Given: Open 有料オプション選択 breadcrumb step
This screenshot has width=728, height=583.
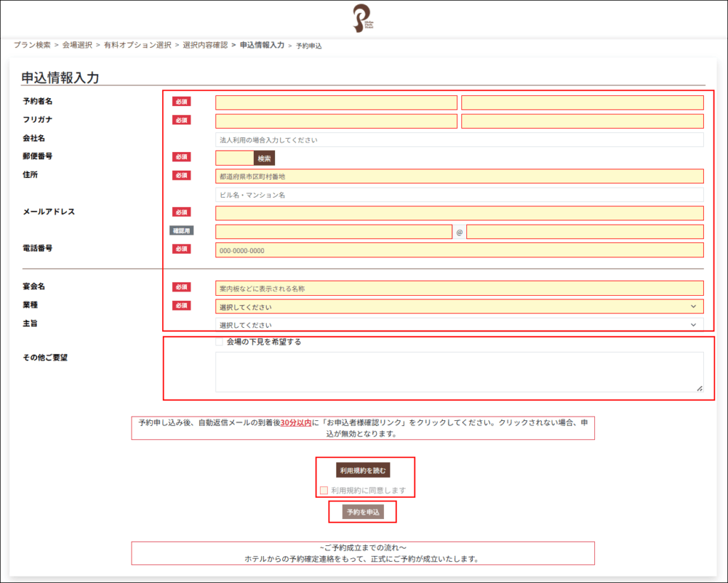Looking at the screenshot, I should (x=137, y=45).
